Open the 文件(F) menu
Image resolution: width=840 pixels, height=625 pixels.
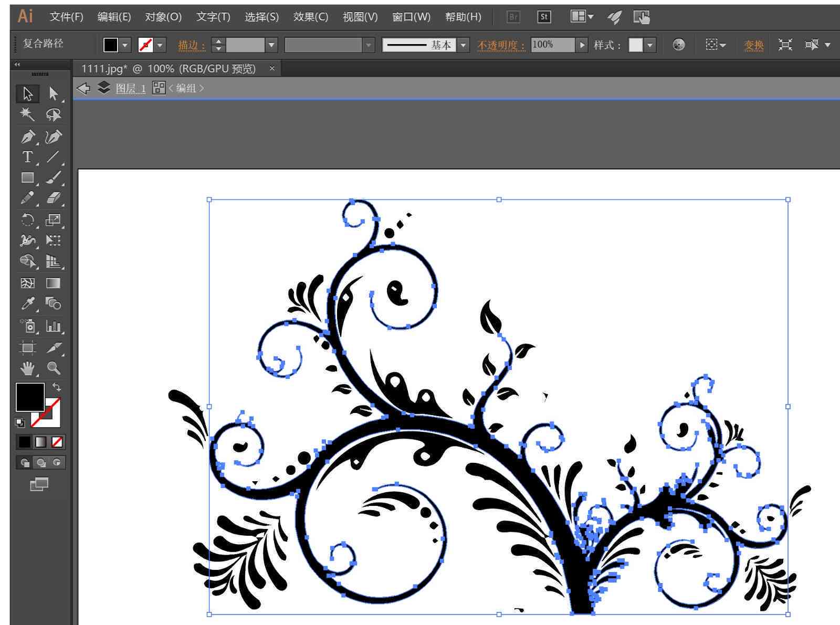tap(67, 17)
